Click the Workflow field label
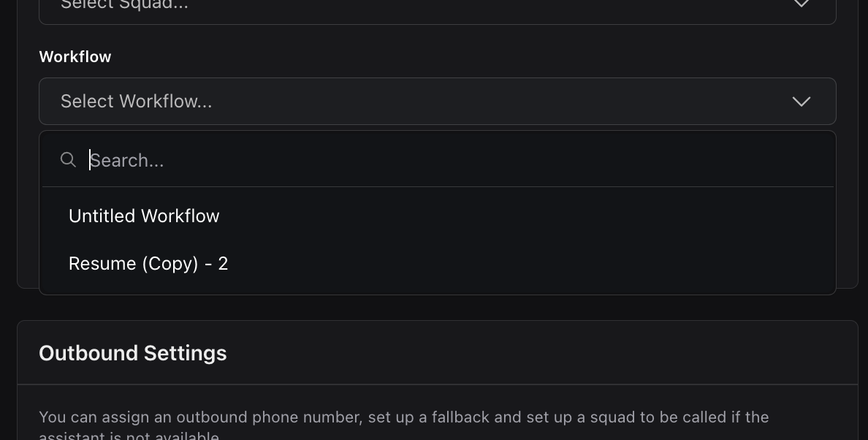Image resolution: width=868 pixels, height=440 pixels. tap(75, 57)
